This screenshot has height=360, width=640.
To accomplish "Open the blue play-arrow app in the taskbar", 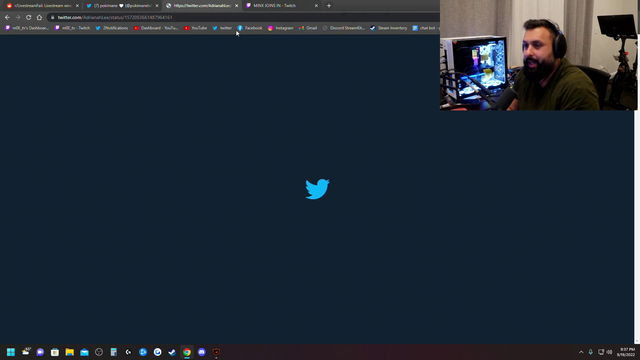I will pyautogui.click(x=143, y=352).
